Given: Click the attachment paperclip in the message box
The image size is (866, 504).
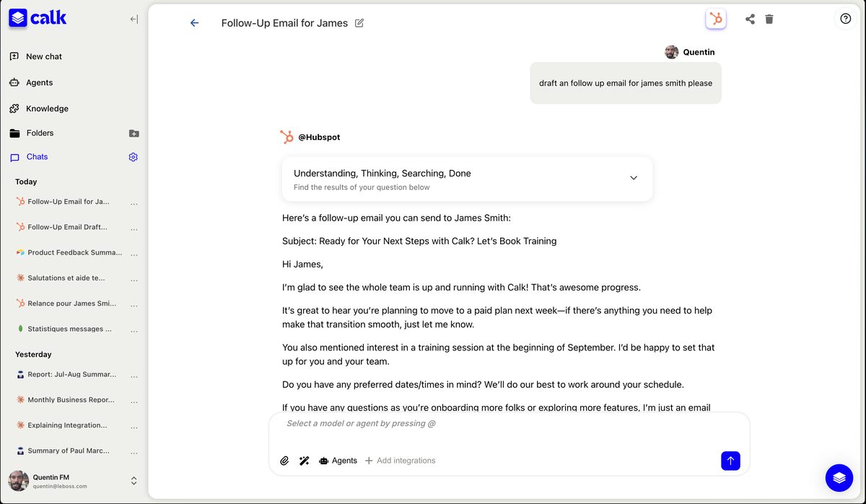Looking at the screenshot, I should (x=284, y=460).
